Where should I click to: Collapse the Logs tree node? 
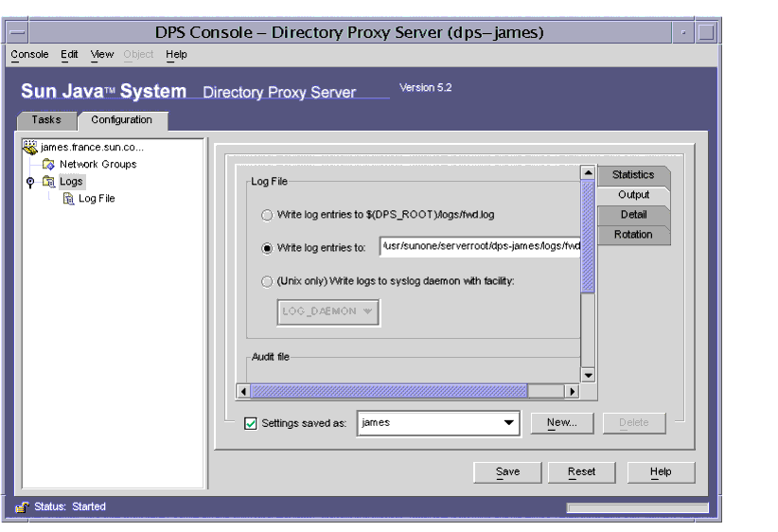30,182
